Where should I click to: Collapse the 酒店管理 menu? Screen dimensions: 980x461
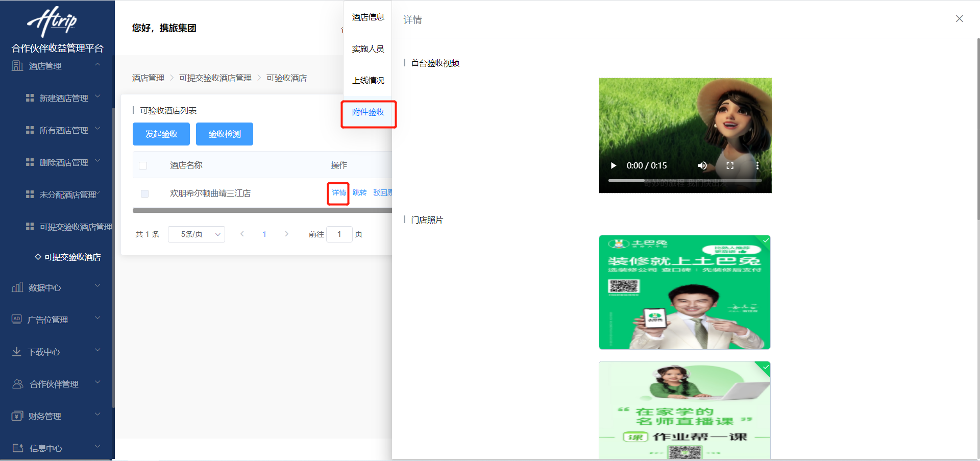click(97, 64)
